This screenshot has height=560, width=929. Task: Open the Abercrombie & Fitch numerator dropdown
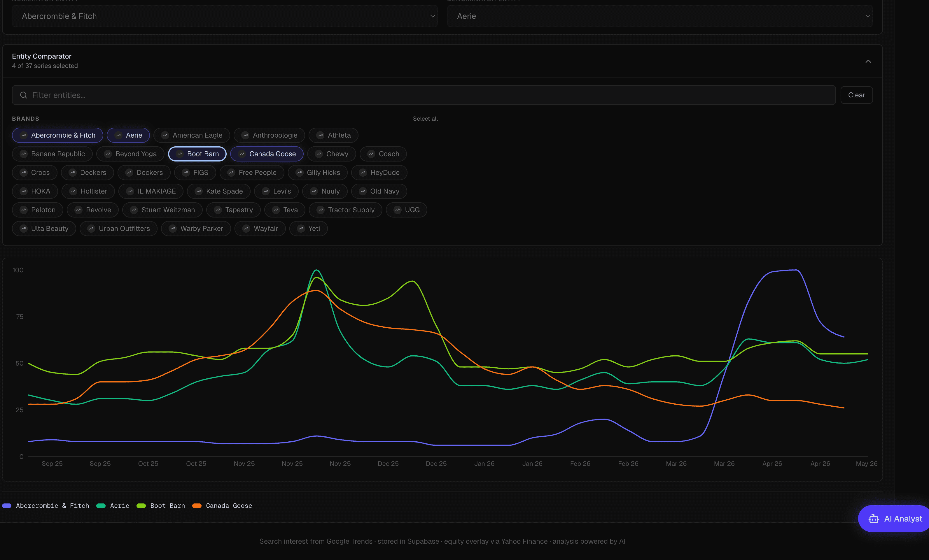pos(225,16)
